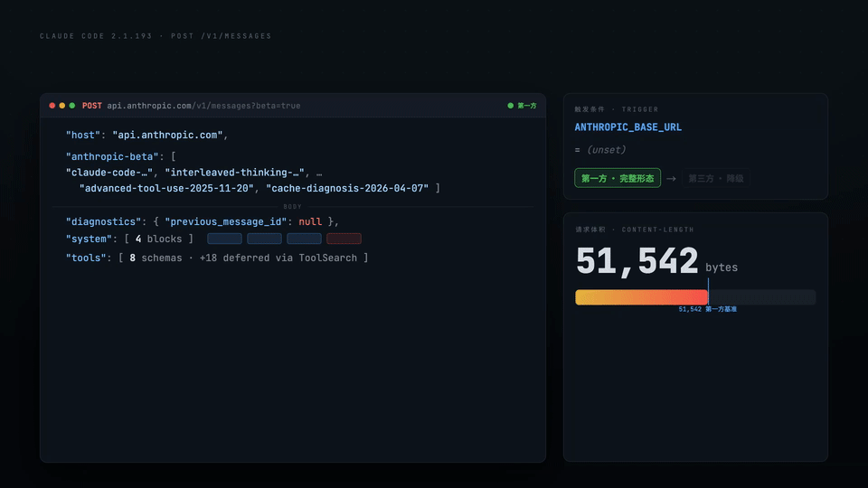Click the first blue system block
868x488 pixels.
coord(224,239)
